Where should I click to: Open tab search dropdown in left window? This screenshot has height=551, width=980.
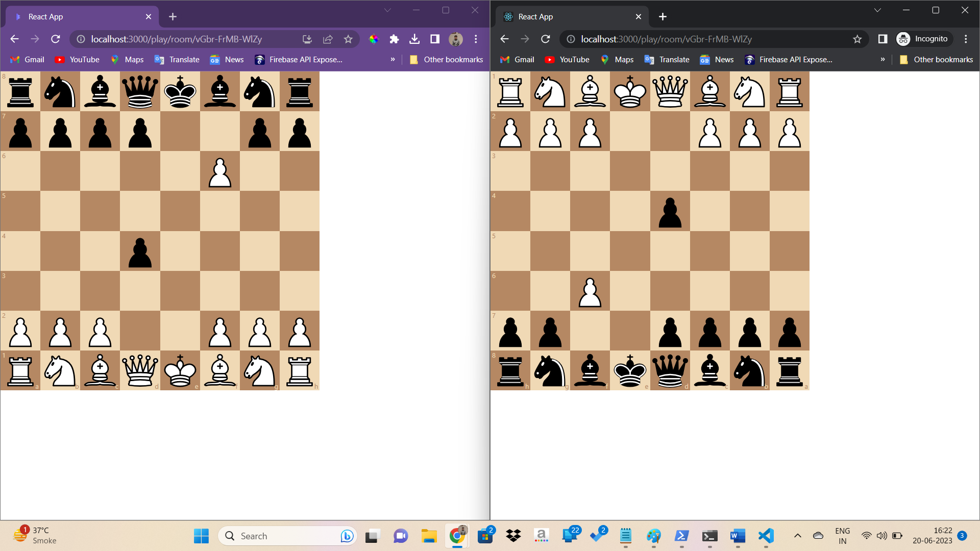click(387, 10)
